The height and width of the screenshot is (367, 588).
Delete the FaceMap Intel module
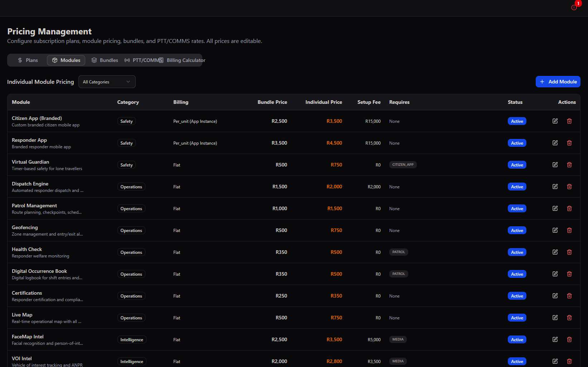tap(569, 339)
